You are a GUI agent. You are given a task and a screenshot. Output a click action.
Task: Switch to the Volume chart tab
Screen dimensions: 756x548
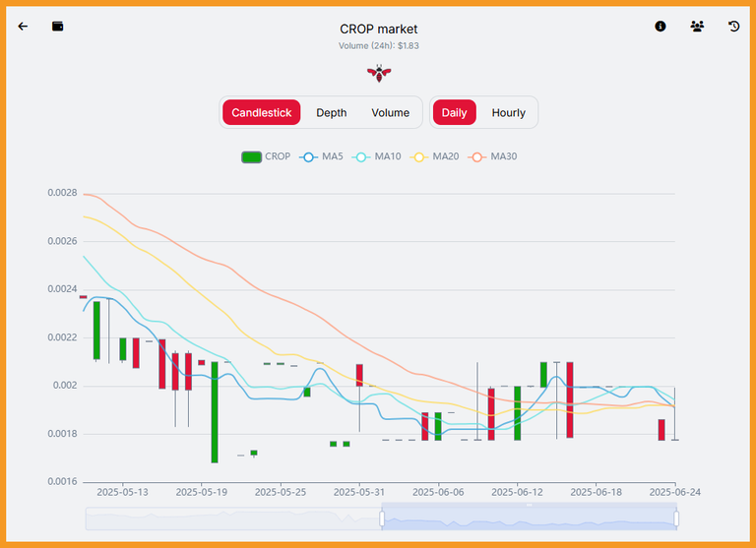(x=390, y=112)
